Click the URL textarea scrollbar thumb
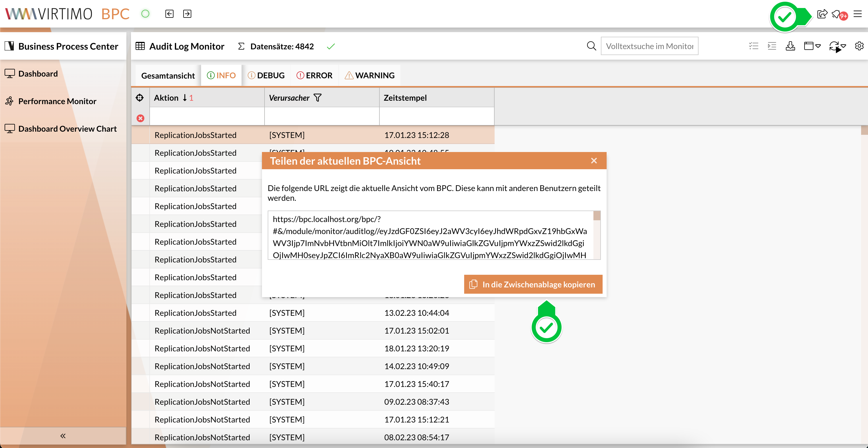 coord(597,216)
